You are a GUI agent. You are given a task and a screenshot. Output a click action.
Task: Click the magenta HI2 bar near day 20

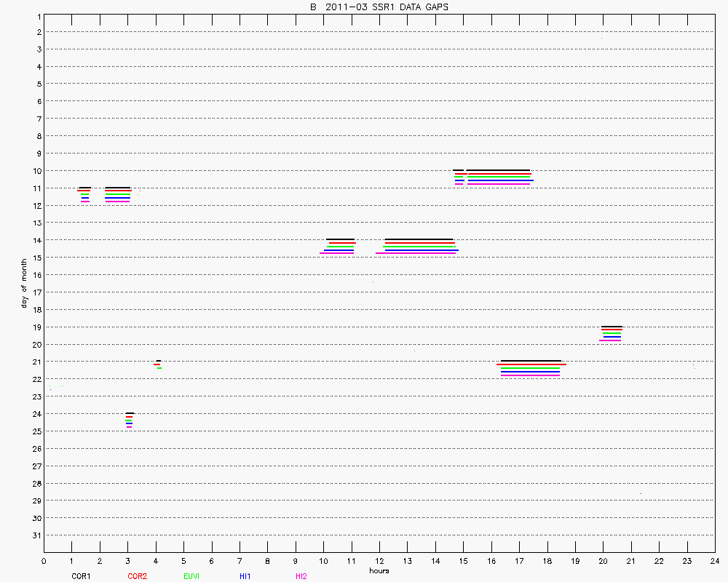click(610, 340)
